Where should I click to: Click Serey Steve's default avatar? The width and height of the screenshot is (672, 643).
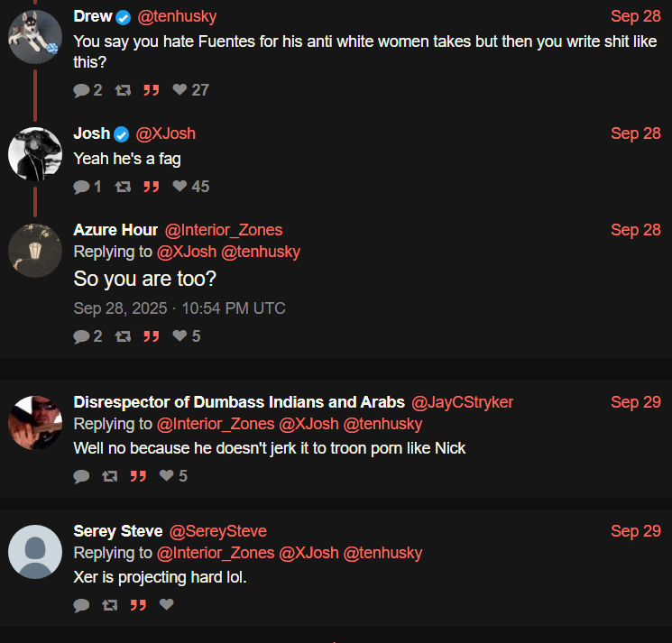pyautogui.click(x=34, y=552)
